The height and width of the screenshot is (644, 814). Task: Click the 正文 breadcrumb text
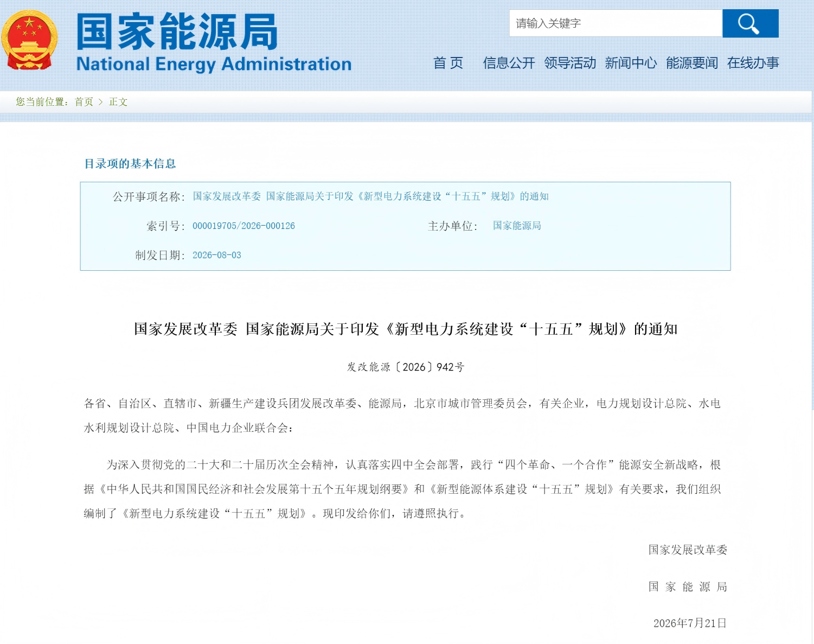click(118, 102)
